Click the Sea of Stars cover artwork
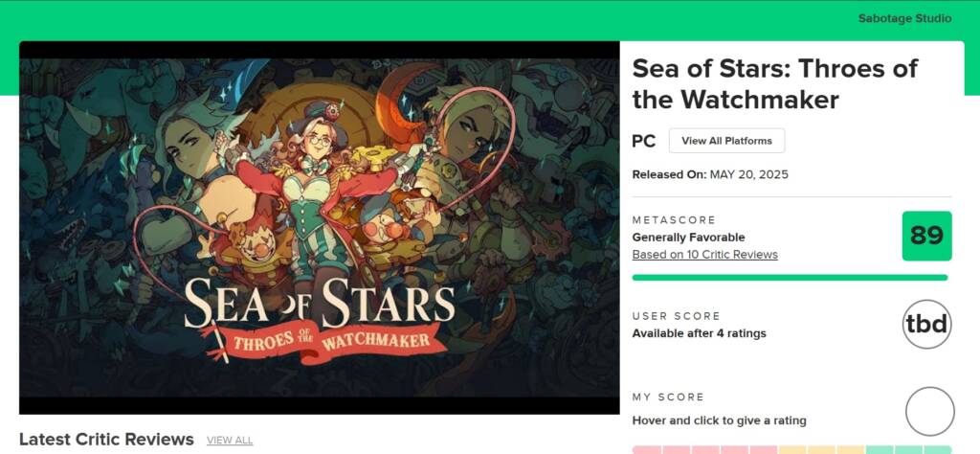980x454 pixels. pyautogui.click(x=320, y=227)
